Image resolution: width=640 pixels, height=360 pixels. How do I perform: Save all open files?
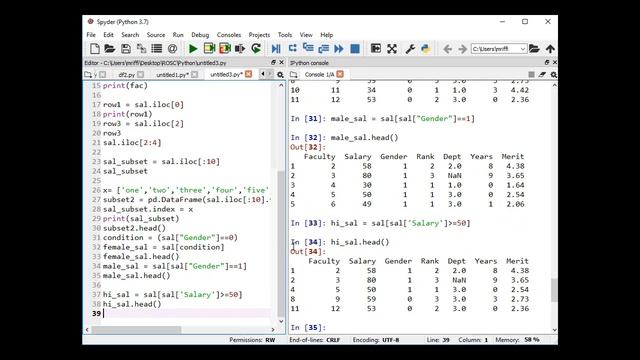[x=141, y=49]
